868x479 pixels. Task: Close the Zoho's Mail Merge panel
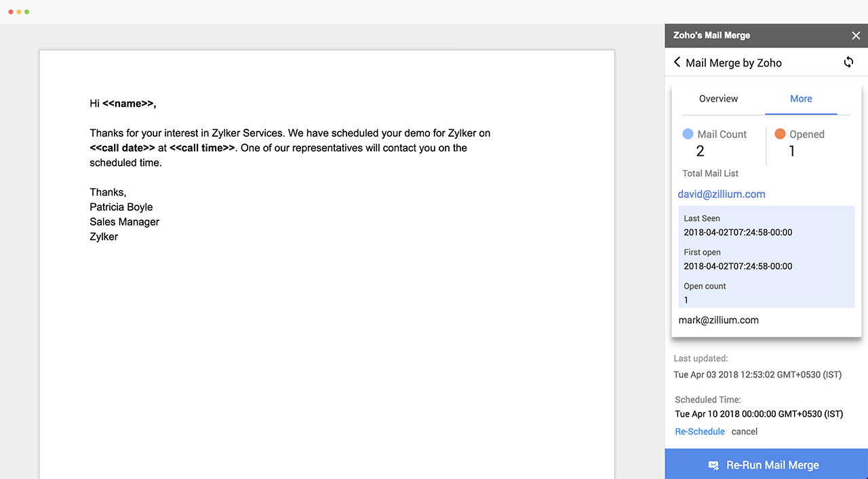click(x=856, y=36)
